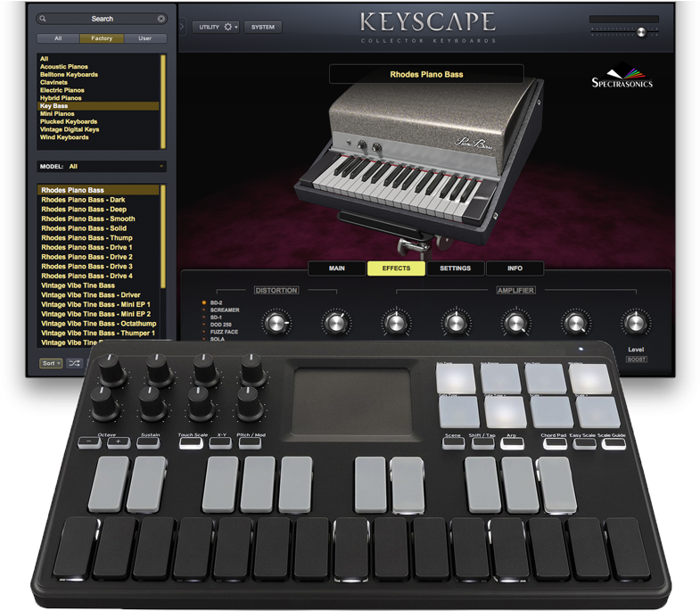Screen dimensions: 700x611
Task: Click the first Distortion knob
Action: click(277, 322)
